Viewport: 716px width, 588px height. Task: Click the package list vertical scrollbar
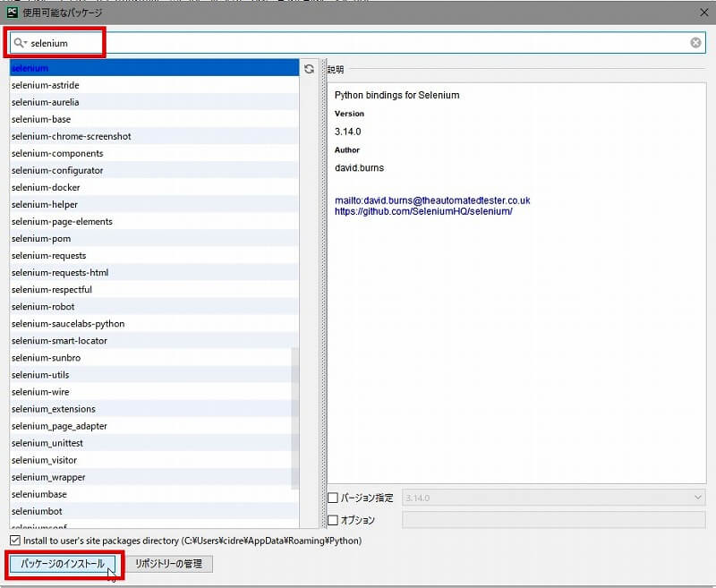(295, 418)
